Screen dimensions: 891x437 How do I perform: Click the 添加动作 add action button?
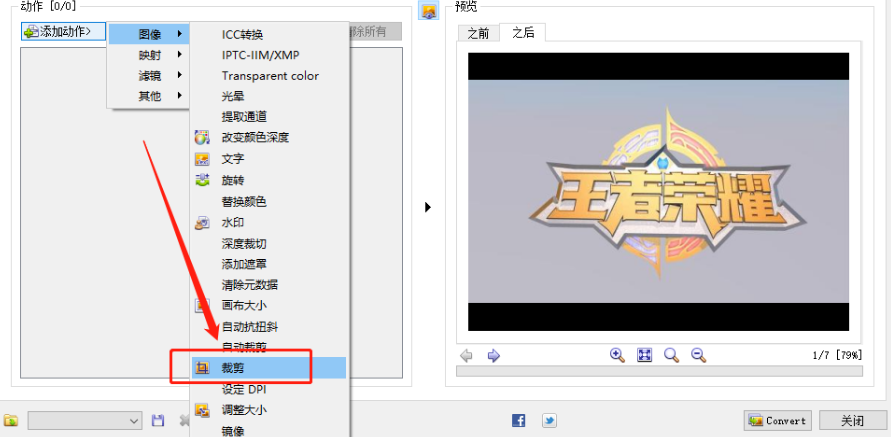(64, 31)
